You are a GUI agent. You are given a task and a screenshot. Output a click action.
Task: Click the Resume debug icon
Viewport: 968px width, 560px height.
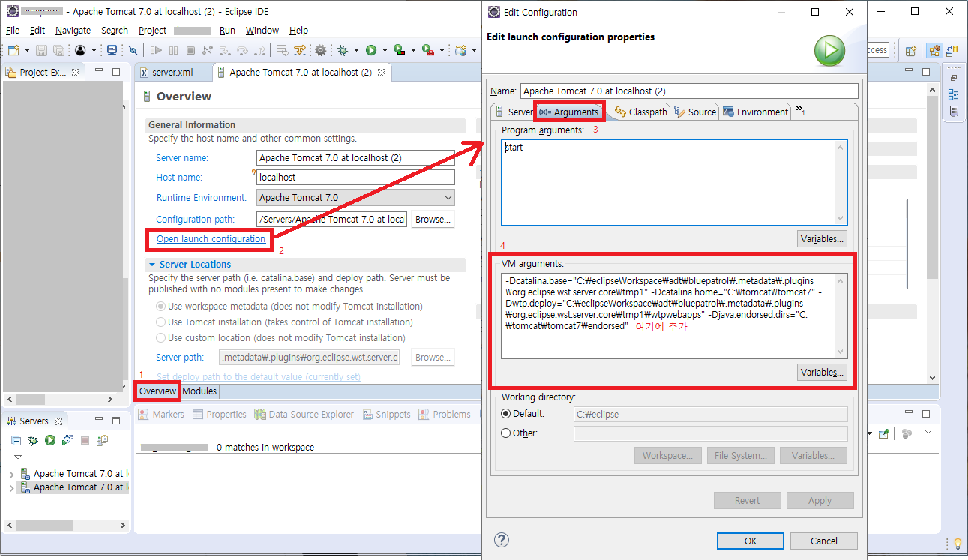[x=156, y=50]
